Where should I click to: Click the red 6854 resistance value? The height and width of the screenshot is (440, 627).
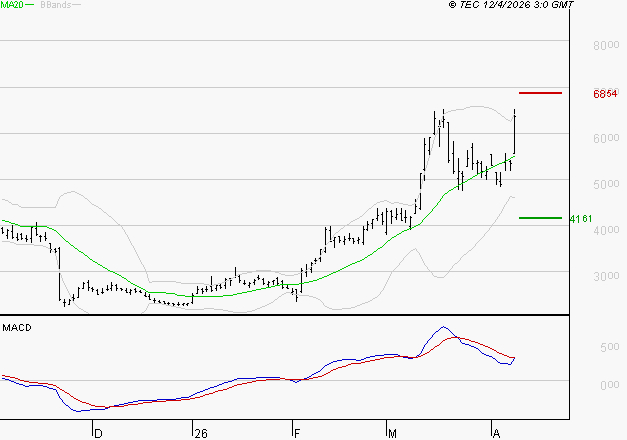pos(605,94)
